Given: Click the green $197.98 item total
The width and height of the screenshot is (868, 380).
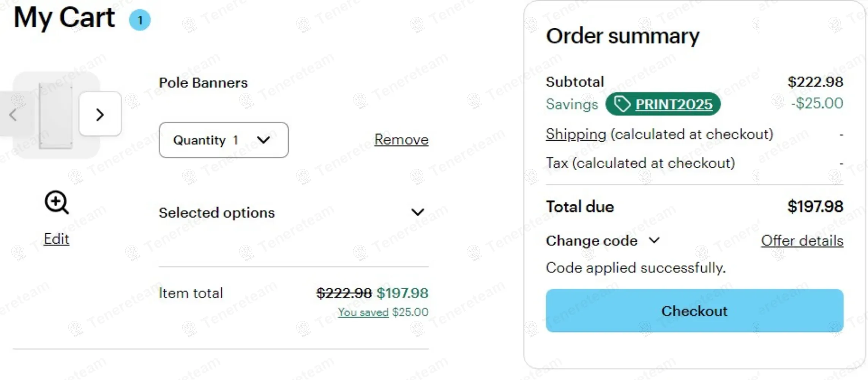Looking at the screenshot, I should coord(402,293).
